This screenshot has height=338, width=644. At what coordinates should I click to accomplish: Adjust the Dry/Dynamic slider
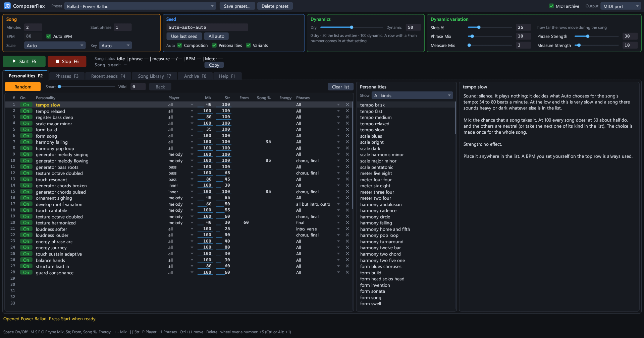(352, 27)
